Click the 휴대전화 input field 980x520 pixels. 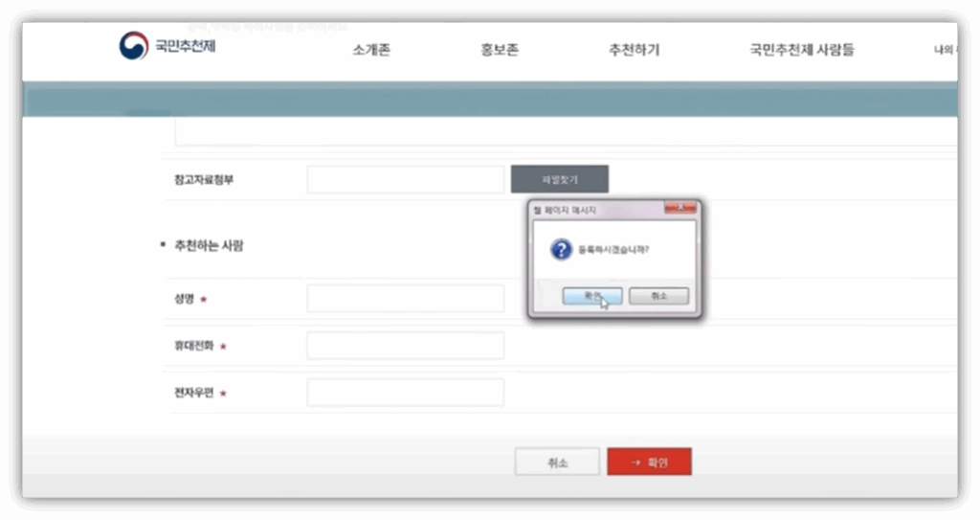[x=405, y=346]
